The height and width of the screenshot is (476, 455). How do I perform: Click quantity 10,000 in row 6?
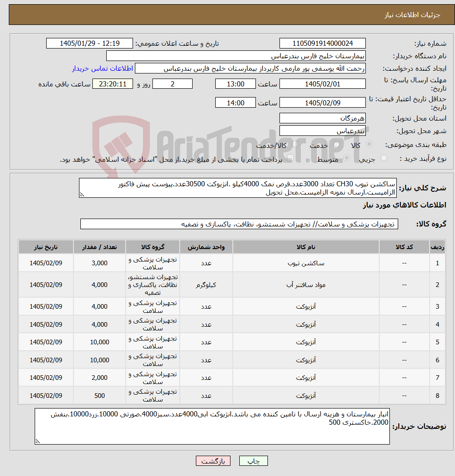pos(99,360)
